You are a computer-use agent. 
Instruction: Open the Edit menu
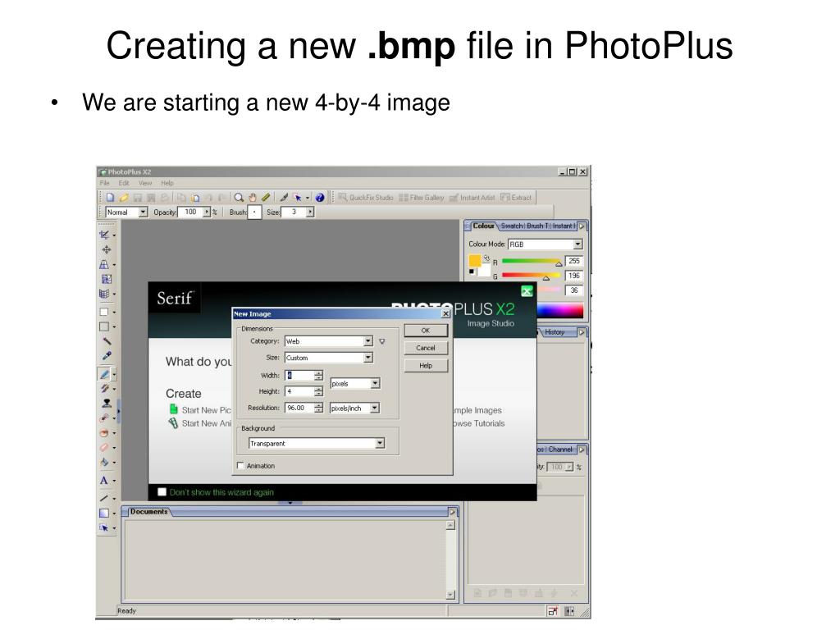pyautogui.click(x=124, y=183)
